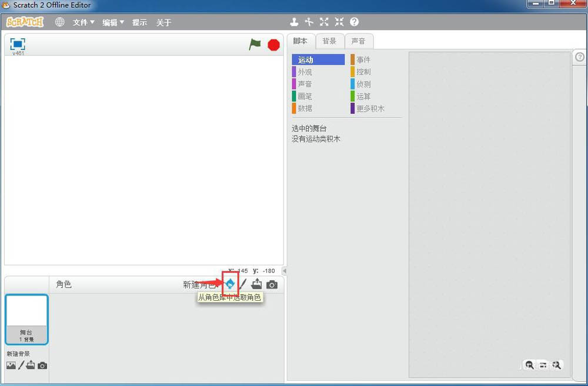Select the stage thumbnail showing 1 backdrop

pyautogui.click(x=26, y=319)
